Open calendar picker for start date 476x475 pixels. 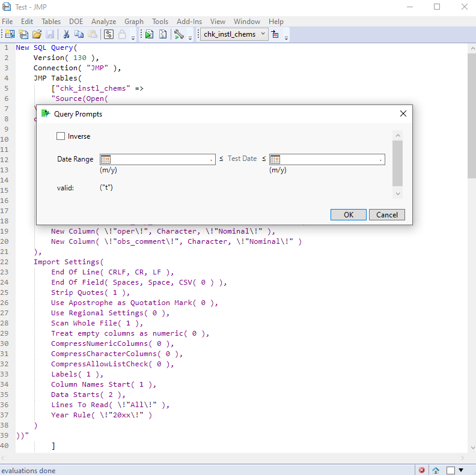click(x=106, y=159)
